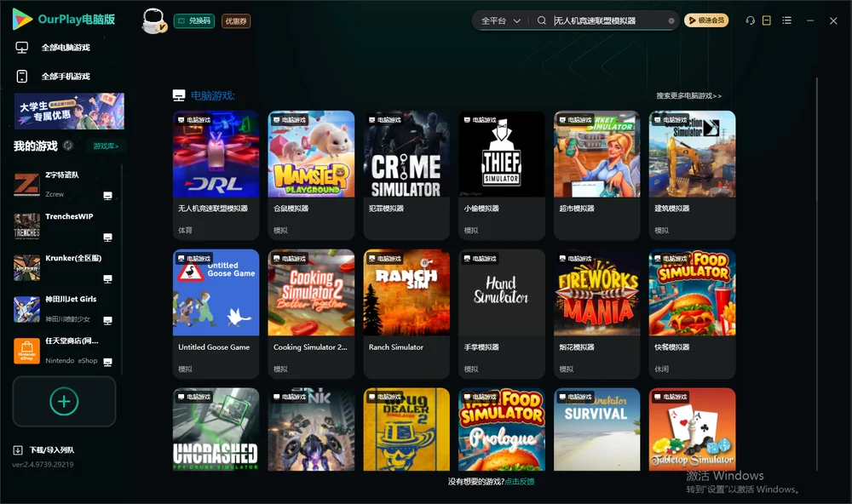The width and height of the screenshot is (852, 504).
Task: Open the 兑换码 redeem code button
Action: tap(194, 20)
